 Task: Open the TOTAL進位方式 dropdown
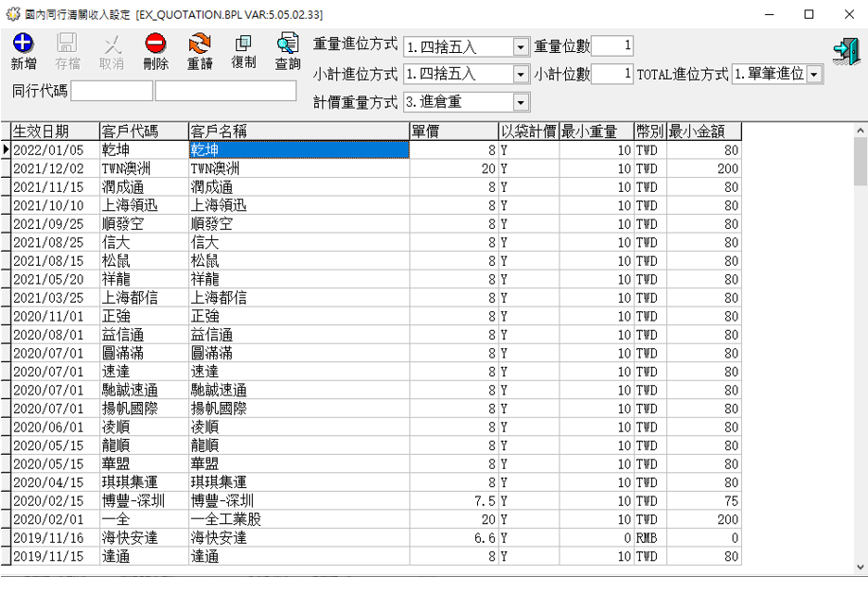pos(814,75)
